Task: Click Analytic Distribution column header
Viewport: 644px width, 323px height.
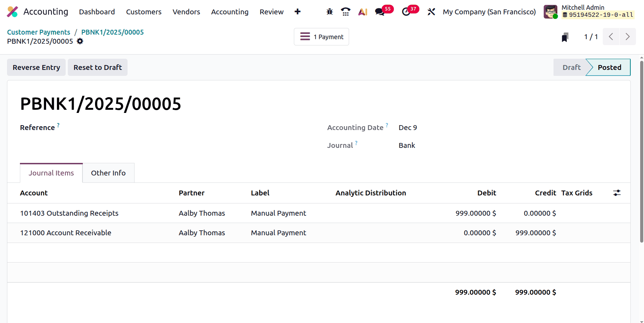Action: pos(371,193)
